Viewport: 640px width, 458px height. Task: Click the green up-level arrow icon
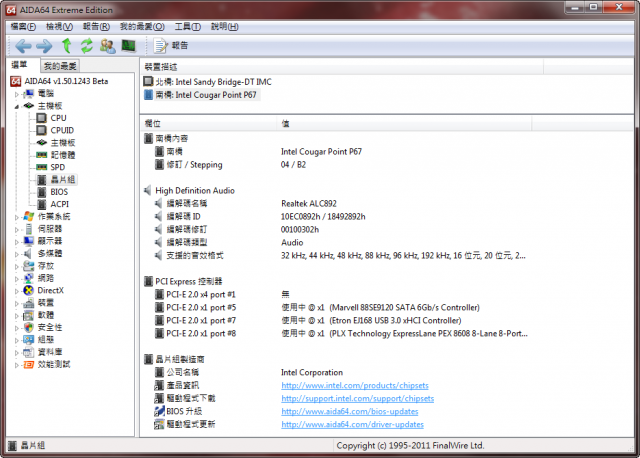66,46
